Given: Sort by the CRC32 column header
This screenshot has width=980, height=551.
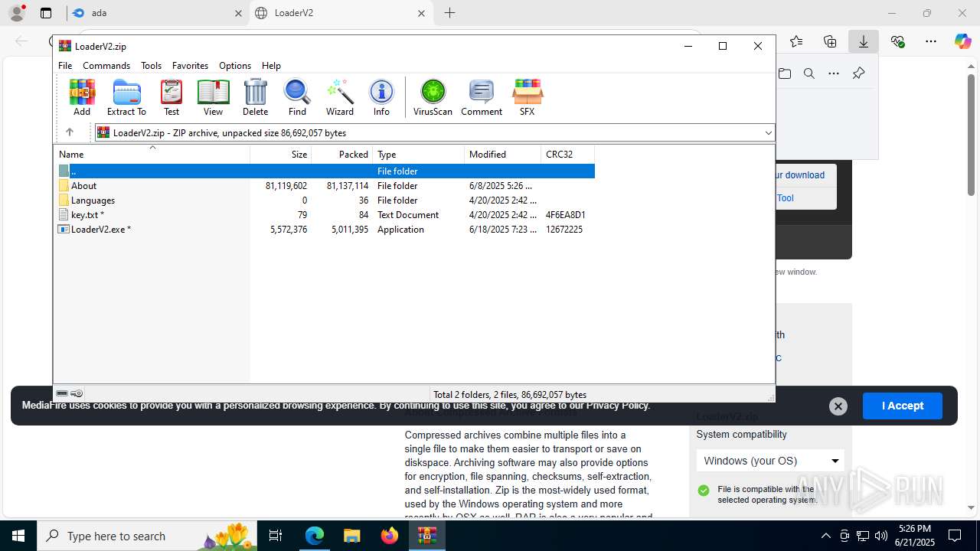Looking at the screenshot, I should tap(568, 154).
